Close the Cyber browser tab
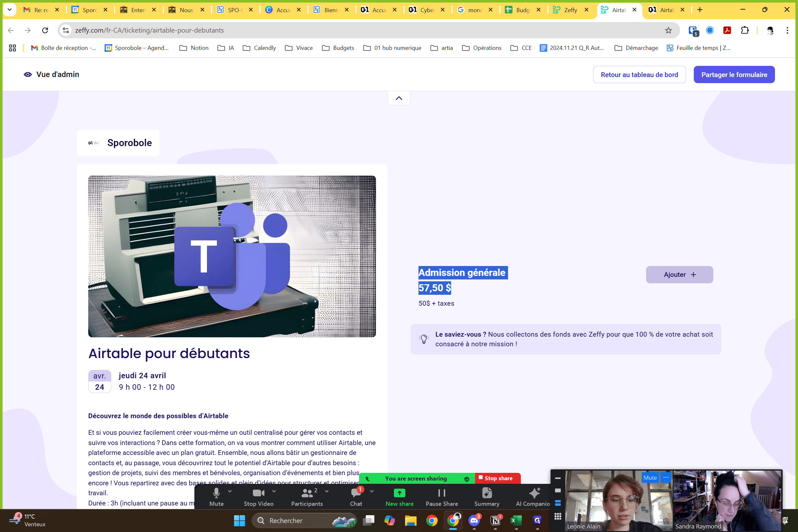Viewport: 798px width, 532px height. click(443, 10)
